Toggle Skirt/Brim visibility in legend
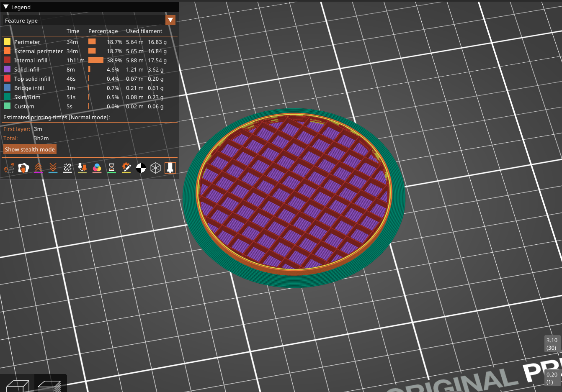 [x=27, y=97]
